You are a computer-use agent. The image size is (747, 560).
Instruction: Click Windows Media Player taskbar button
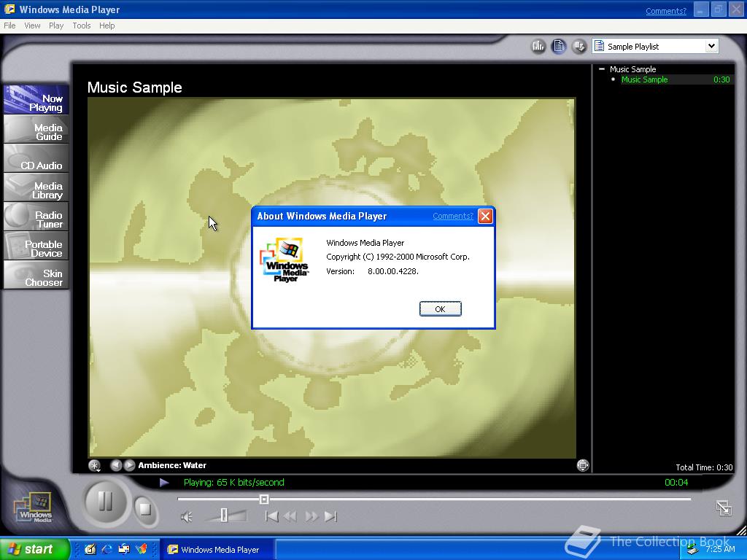tap(217, 550)
